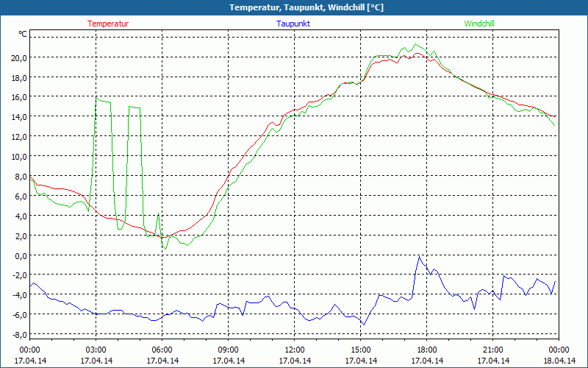Click the 03:00 time axis label

(x=96, y=350)
